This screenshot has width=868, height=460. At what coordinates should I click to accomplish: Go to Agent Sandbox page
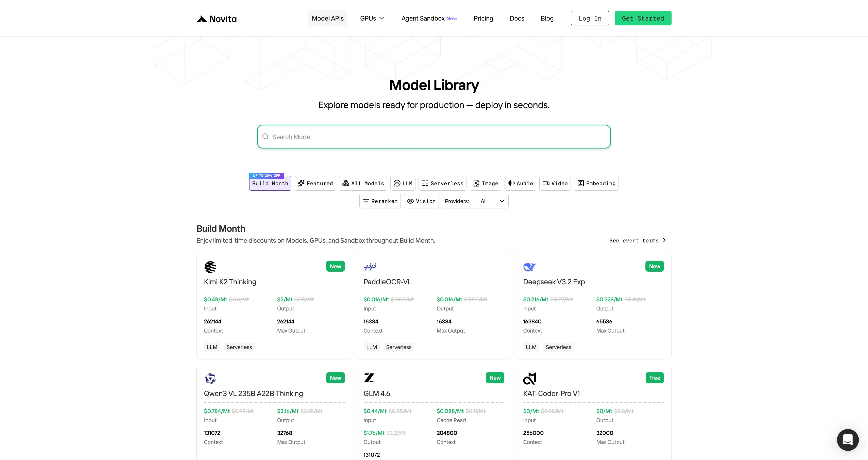[429, 18]
